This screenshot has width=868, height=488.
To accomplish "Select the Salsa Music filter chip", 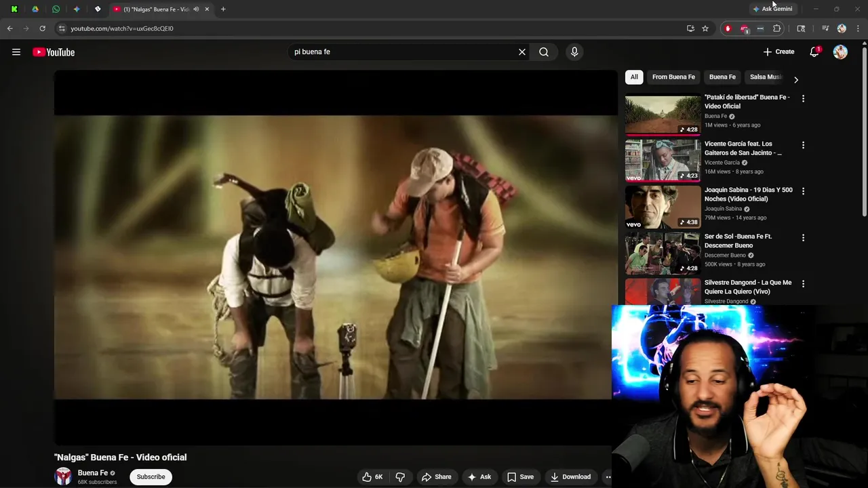I will [766, 77].
